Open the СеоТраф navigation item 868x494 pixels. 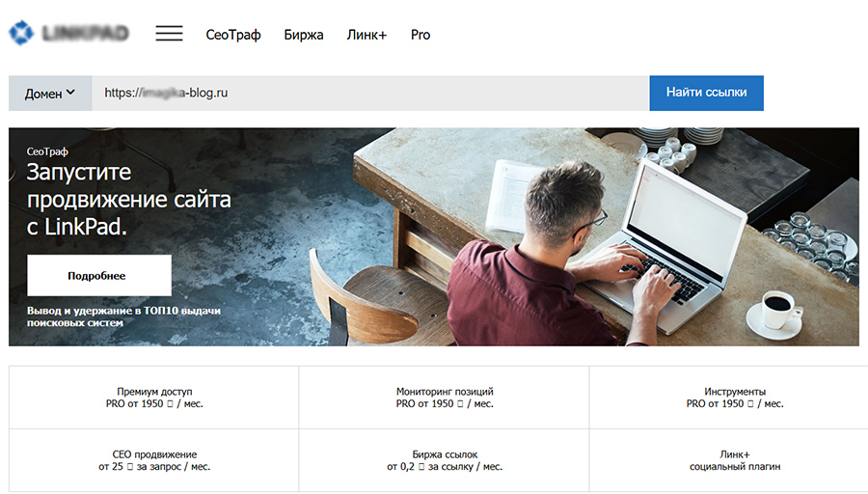click(233, 35)
